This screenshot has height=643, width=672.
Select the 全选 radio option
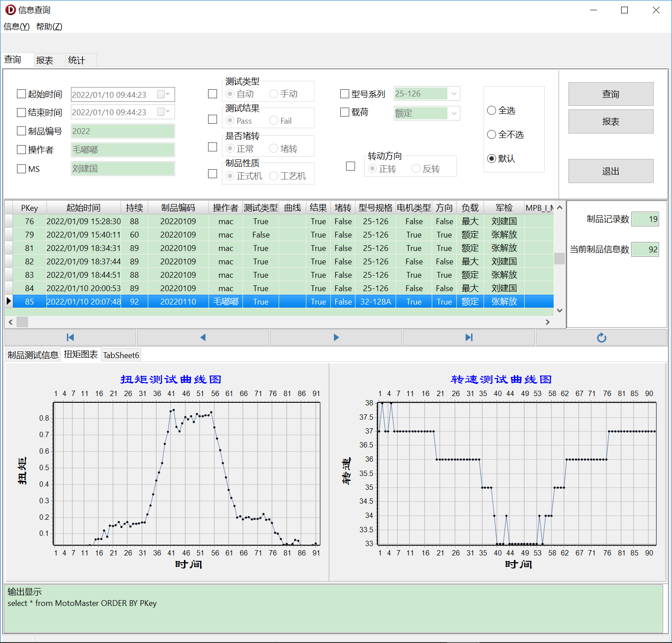pyautogui.click(x=492, y=110)
